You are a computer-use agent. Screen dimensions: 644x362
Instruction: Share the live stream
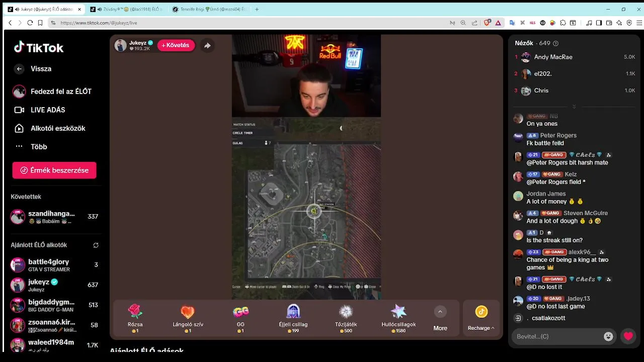tap(207, 45)
